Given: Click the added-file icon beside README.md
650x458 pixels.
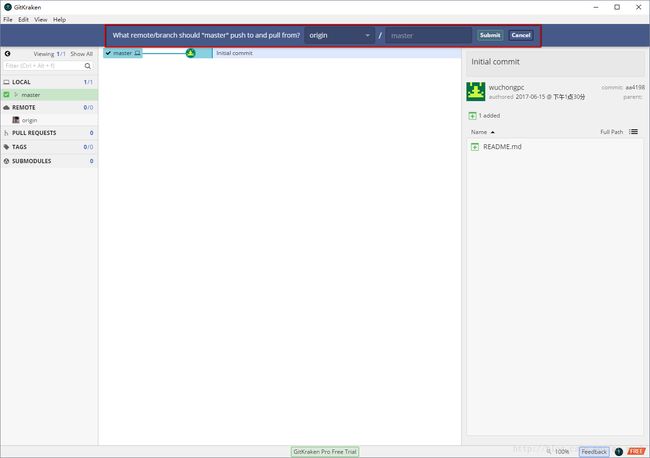Looking at the screenshot, I should coord(475,147).
